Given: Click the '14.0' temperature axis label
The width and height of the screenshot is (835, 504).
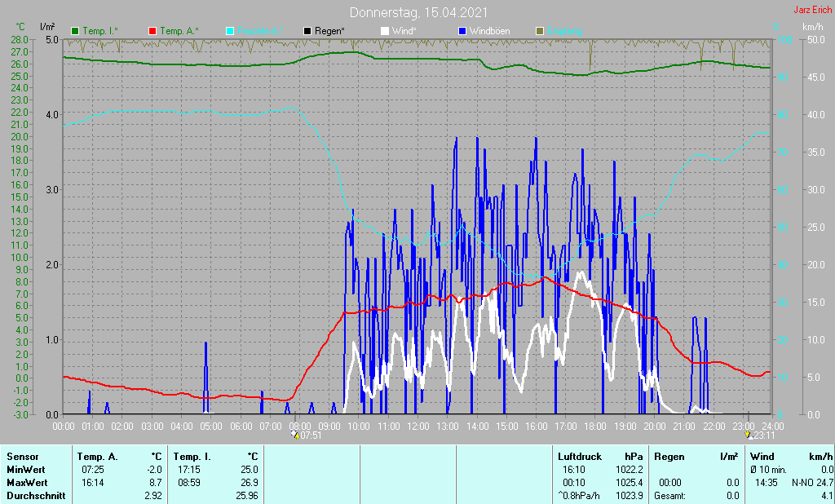Looking at the screenshot, I should [20, 209].
